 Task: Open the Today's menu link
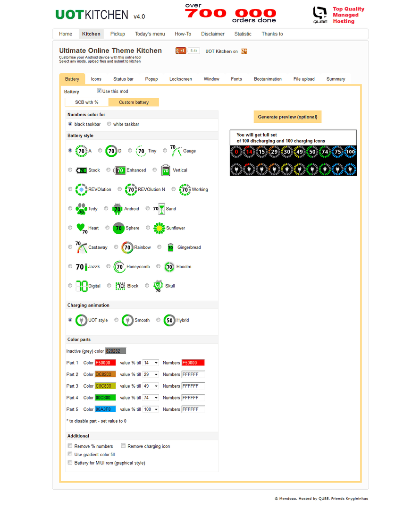(150, 34)
